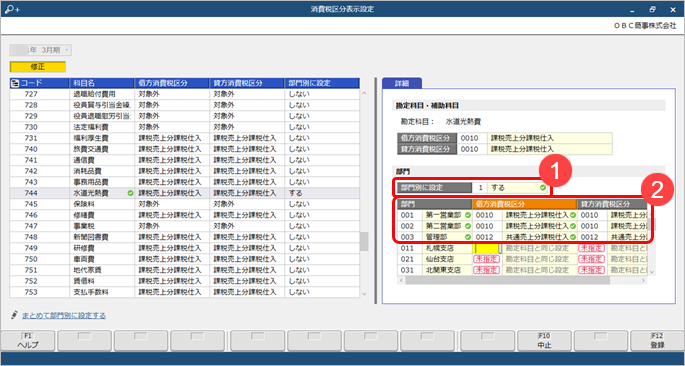Select row 747 事業税
The height and width of the screenshot is (366, 685).
184,226
